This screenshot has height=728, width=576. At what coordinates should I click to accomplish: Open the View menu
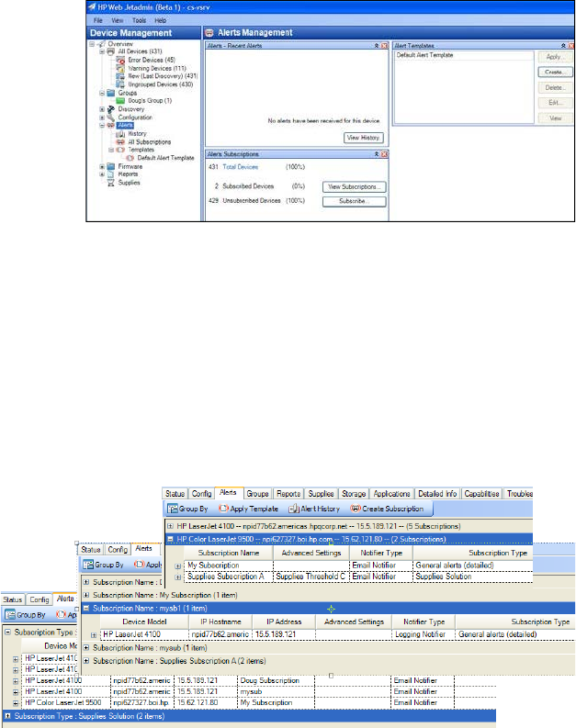[118, 20]
